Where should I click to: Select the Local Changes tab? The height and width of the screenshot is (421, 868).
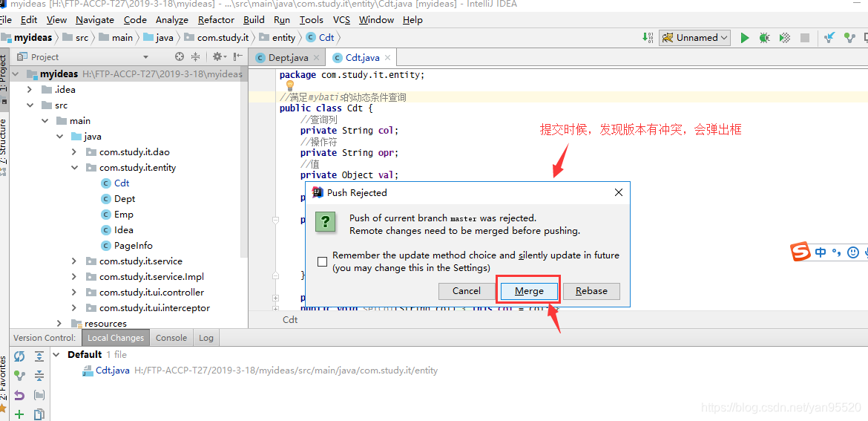(116, 338)
